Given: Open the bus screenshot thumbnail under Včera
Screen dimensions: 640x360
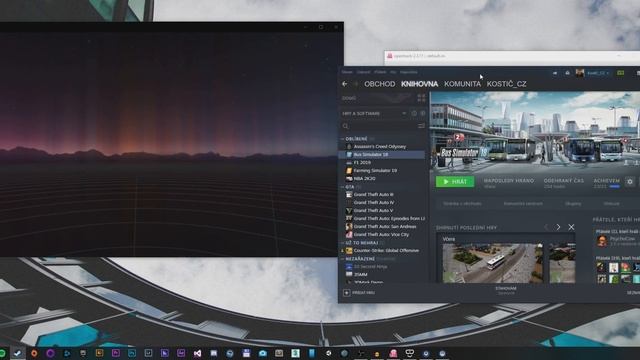Looking at the screenshot, I should (x=493, y=263).
